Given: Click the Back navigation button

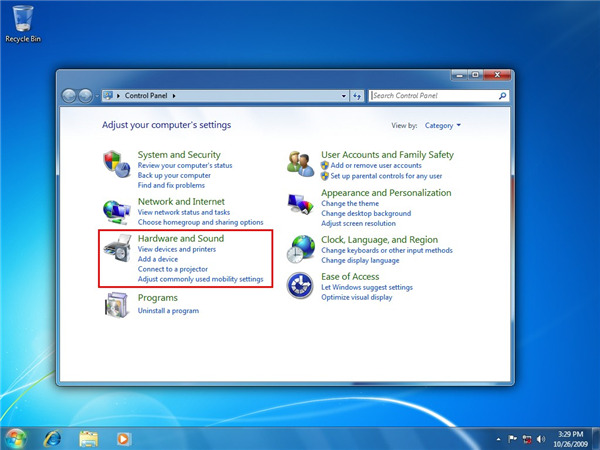Looking at the screenshot, I should pos(70,96).
